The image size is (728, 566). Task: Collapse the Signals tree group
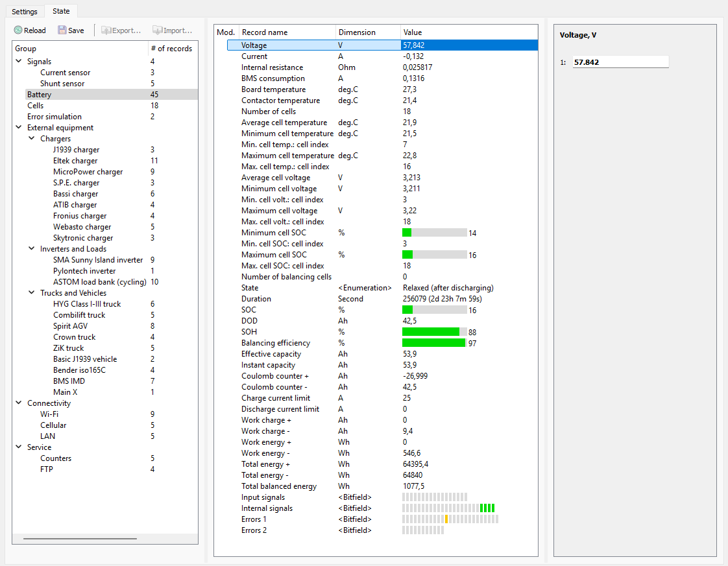(19, 61)
